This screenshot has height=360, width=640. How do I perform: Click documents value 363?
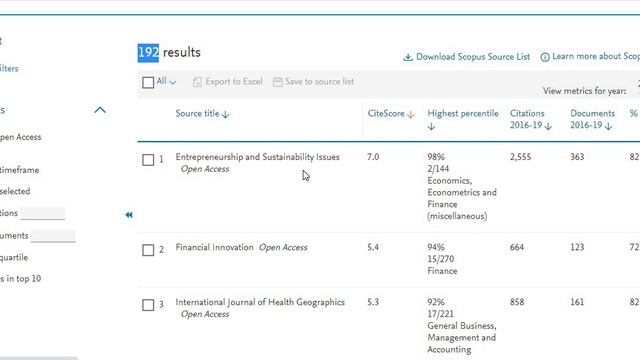click(x=577, y=157)
